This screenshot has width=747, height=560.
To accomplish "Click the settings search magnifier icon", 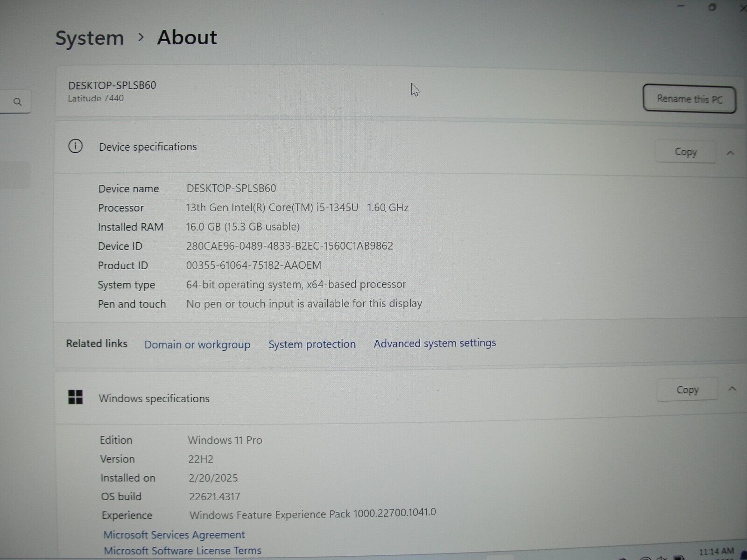I will click(18, 102).
